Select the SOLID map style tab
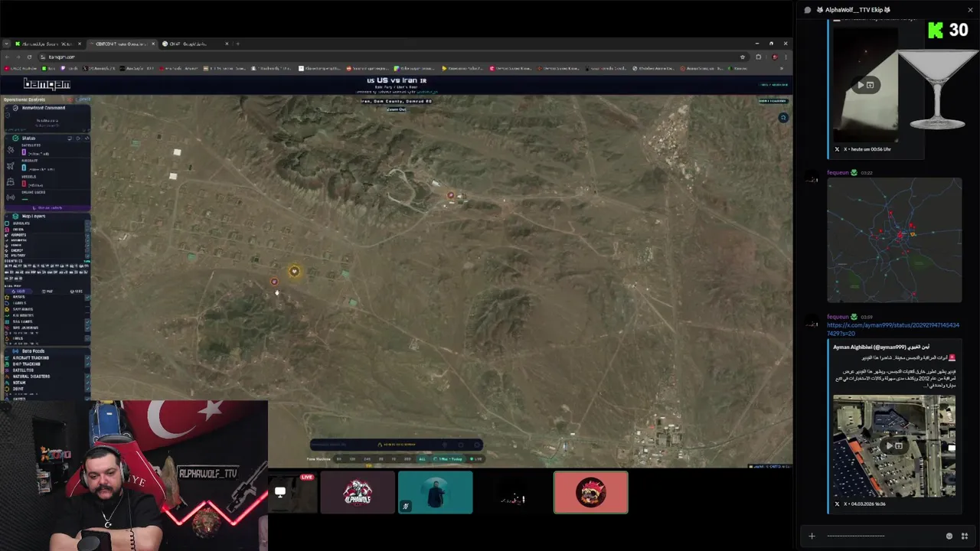Image resolution: width=980 pixels, height=551 pixels. pos(19,292)
